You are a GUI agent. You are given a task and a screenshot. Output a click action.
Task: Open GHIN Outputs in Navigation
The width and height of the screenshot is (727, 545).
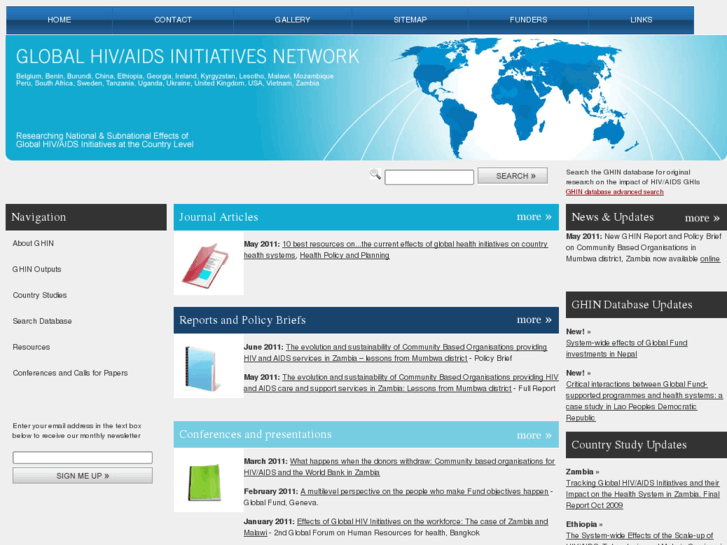pyautogui.click(x=37, y=269)
